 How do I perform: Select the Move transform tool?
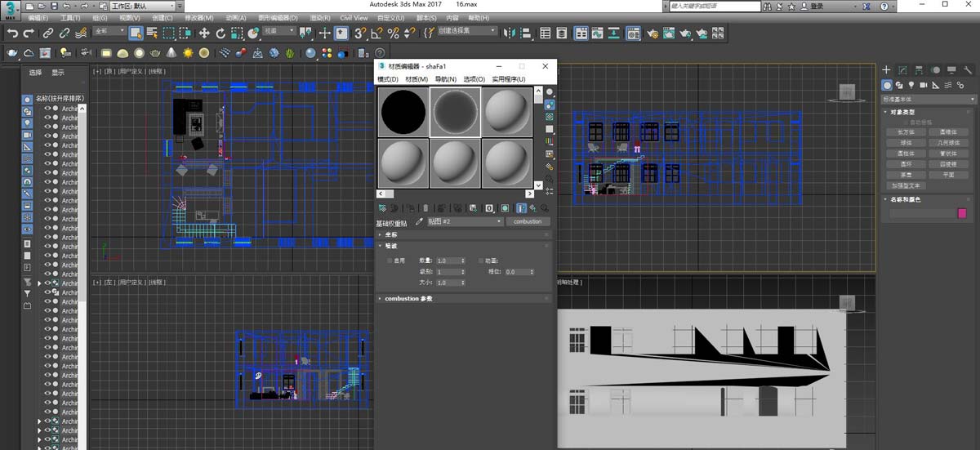pos(204,33)
